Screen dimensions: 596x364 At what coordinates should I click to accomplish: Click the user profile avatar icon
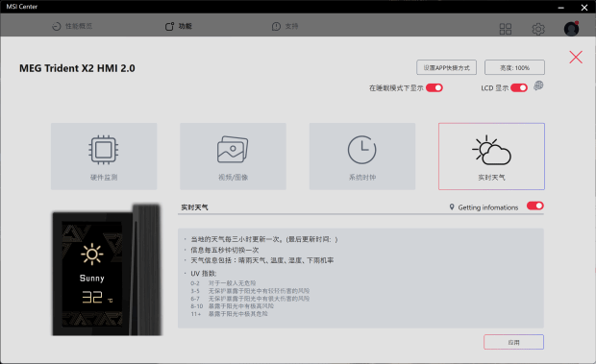pos(571,29)
